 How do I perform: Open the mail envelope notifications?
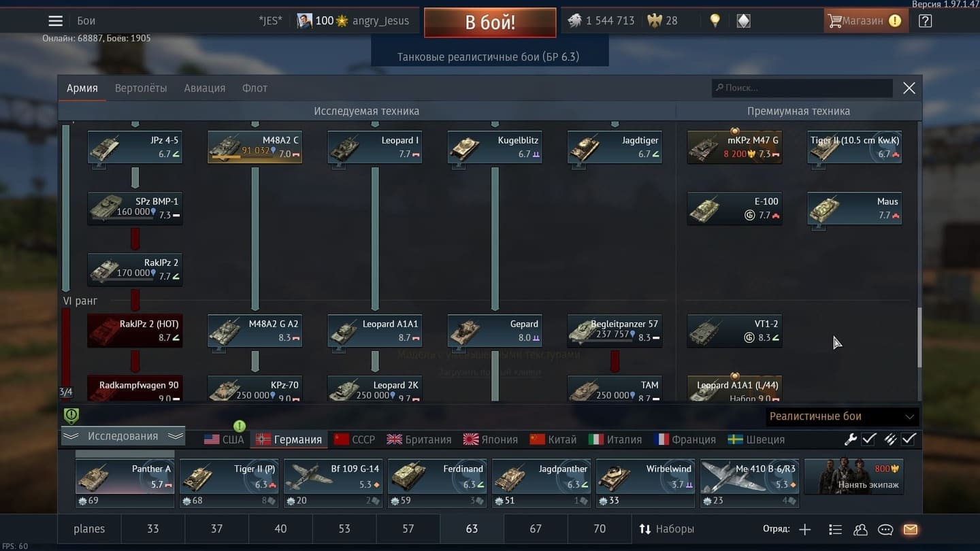pyautogui.click(x=910, y=529)
